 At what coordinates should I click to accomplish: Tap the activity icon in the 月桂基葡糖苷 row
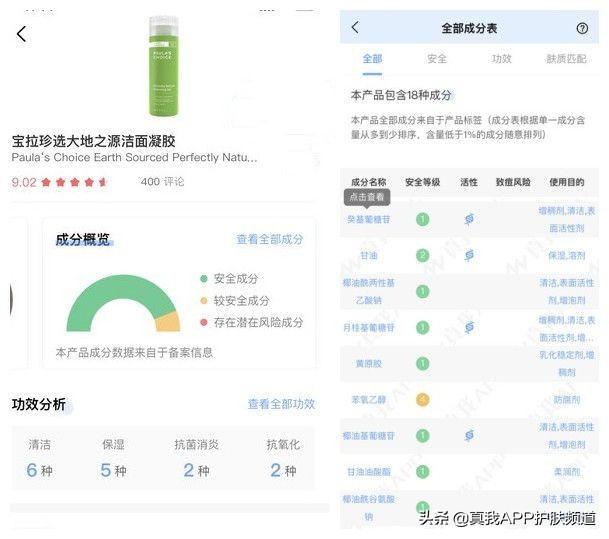(x=469, y=327)
